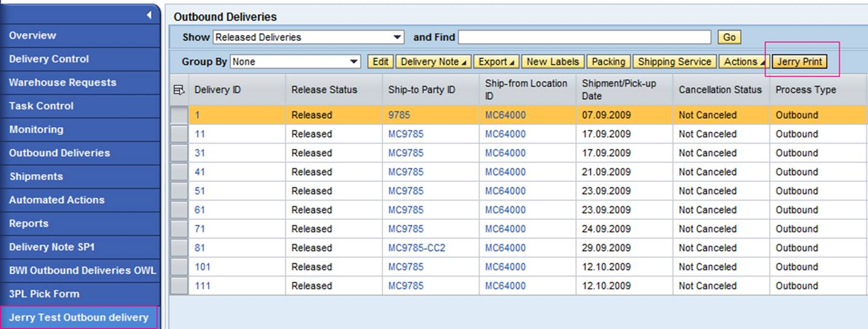
Task: Click the New Labels button
Action: click(x=553, y=61)
